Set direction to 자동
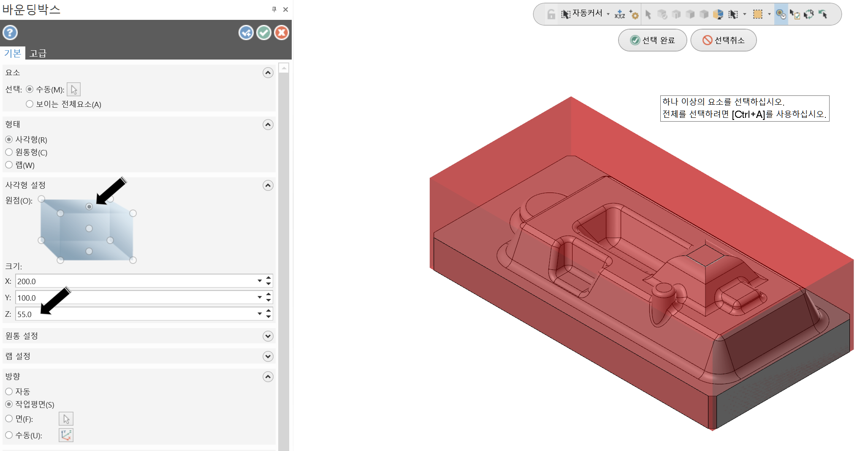The width and height of the screenshot is (868, 451). [x=9, y=391]
